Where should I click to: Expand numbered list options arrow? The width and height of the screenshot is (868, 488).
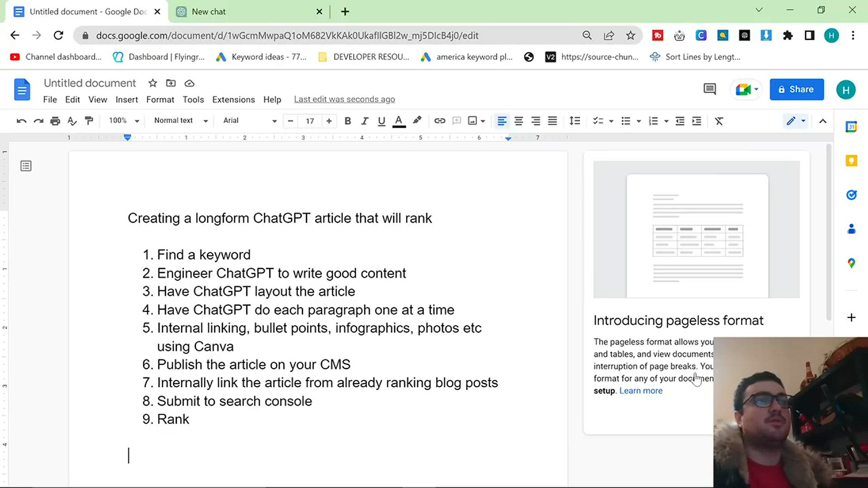(x=666, y=121)
